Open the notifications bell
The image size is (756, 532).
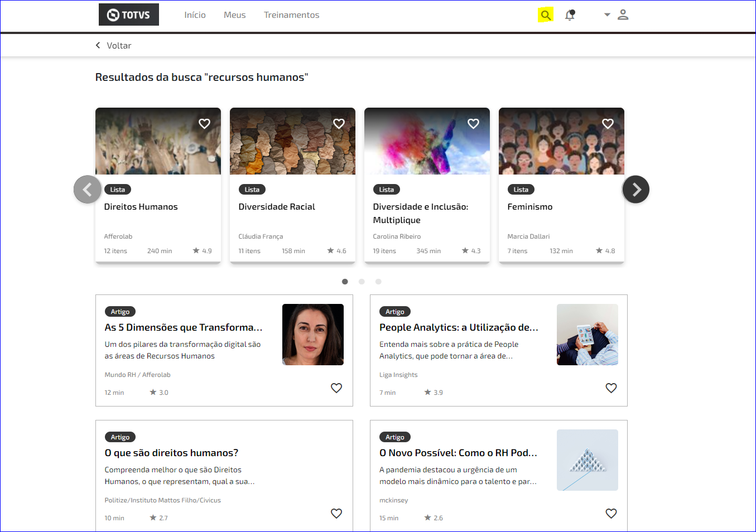pos(570,15)
